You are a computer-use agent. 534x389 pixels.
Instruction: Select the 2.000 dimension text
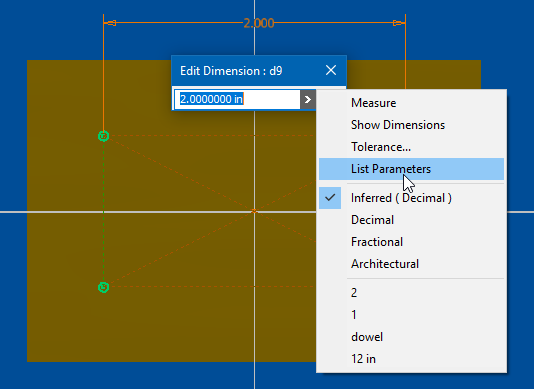tap(258, 23)
